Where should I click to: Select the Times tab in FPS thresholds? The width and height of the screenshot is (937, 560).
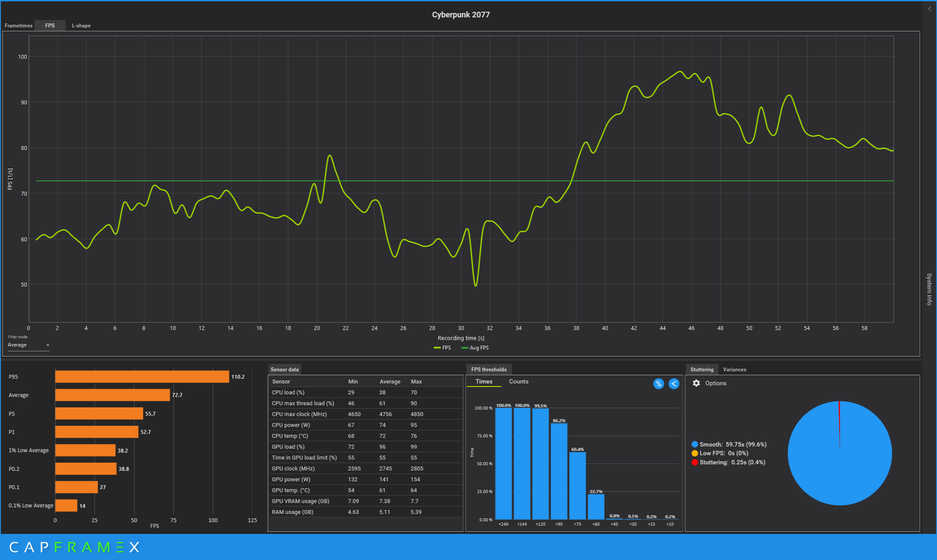(x=484, y=382)
